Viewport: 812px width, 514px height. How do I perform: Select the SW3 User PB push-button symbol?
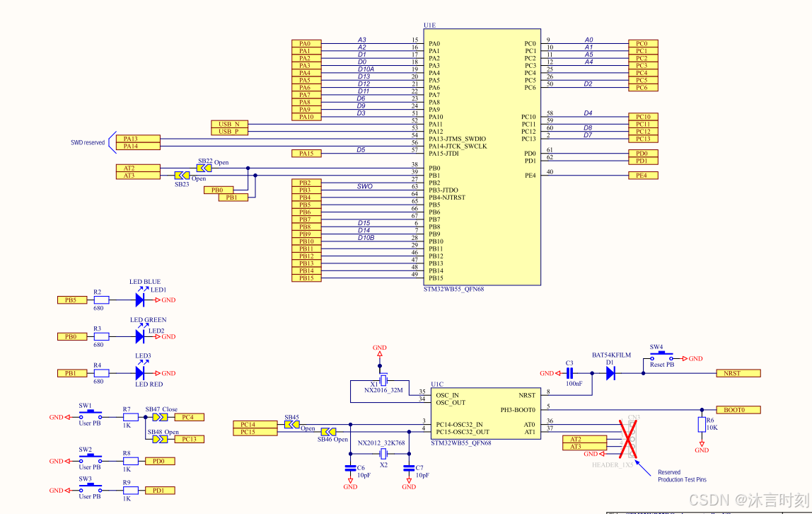tap(90, 488)
